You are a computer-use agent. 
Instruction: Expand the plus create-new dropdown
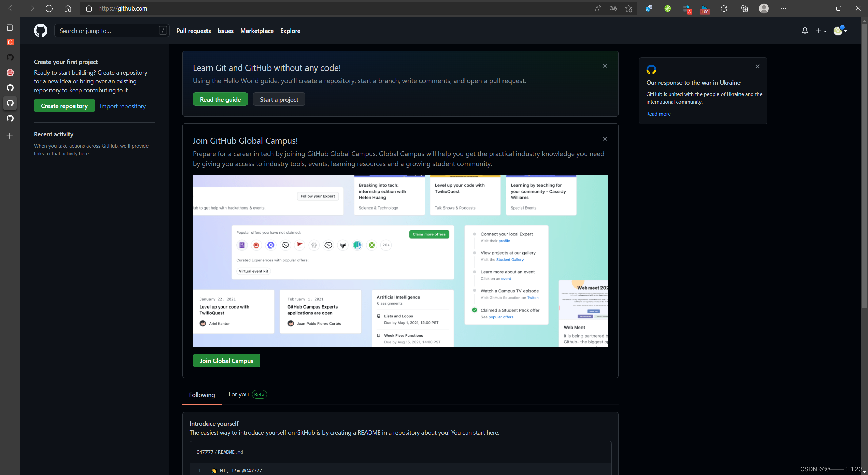(x=821, y=31)
